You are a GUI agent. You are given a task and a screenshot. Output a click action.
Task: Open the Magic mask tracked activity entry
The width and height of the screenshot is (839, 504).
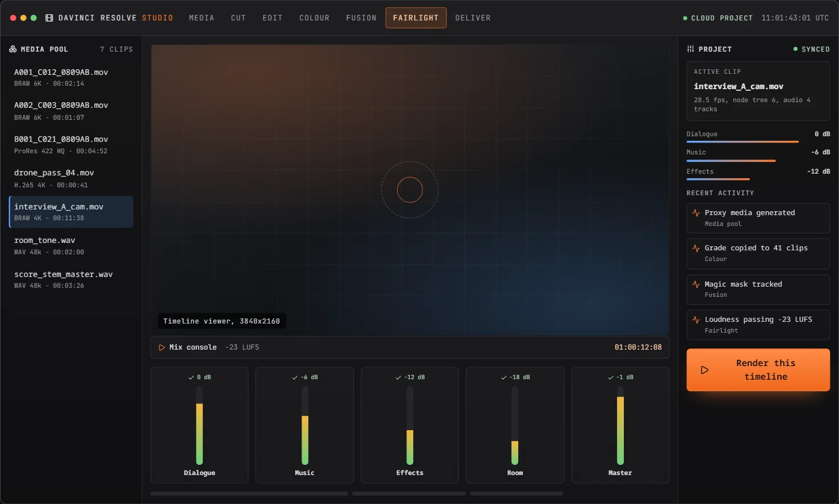pos(758,289)
